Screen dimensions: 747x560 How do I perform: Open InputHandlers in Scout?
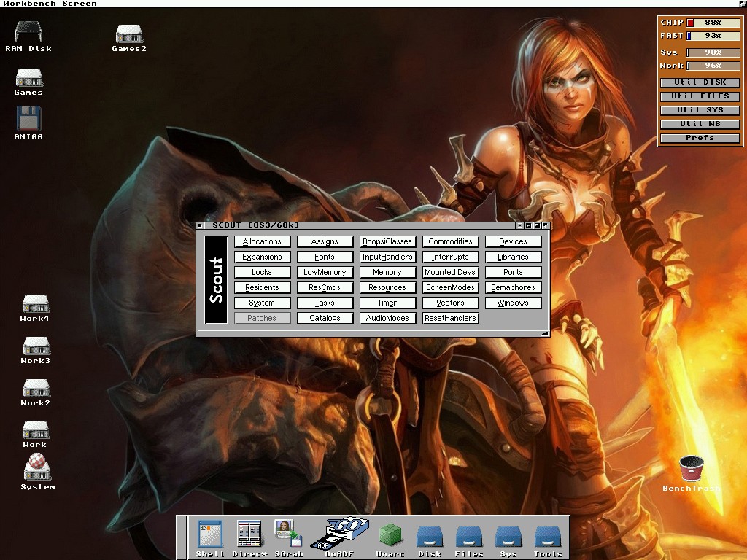[x=387, y=257]
